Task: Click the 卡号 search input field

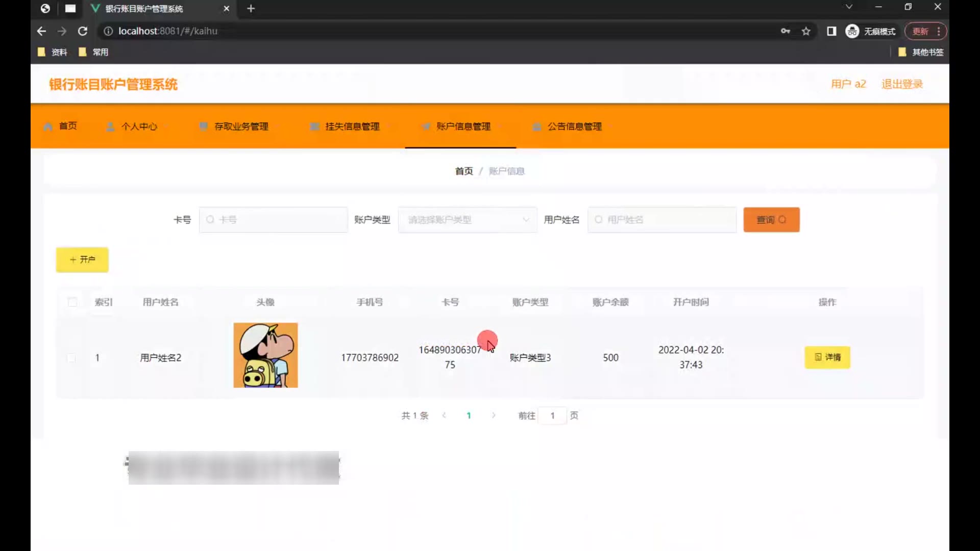Action: [x=274, y=220]
